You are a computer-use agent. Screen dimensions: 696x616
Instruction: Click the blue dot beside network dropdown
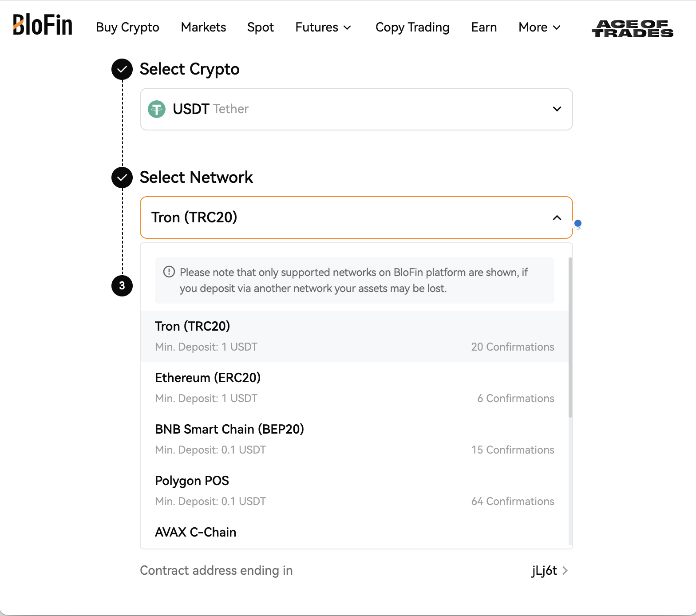coord(578,224)
